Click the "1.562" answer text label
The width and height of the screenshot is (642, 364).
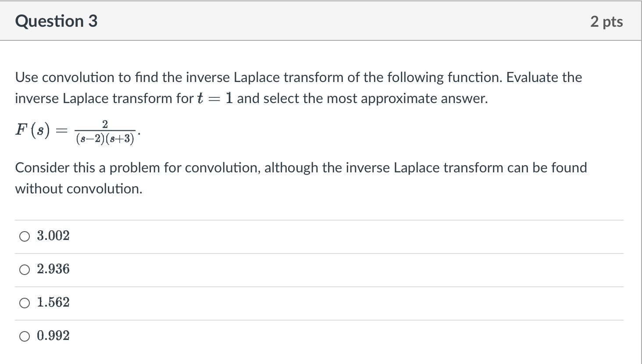53,303
